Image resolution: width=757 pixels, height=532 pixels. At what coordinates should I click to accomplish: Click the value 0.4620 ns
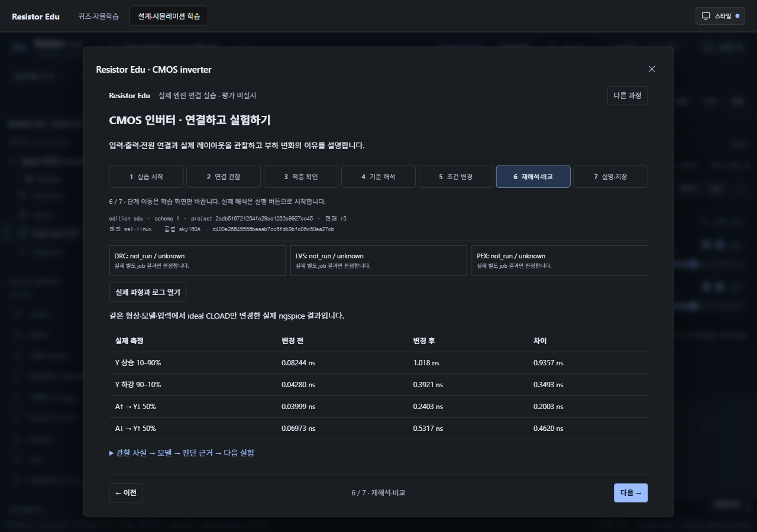[x=548, y=429]
